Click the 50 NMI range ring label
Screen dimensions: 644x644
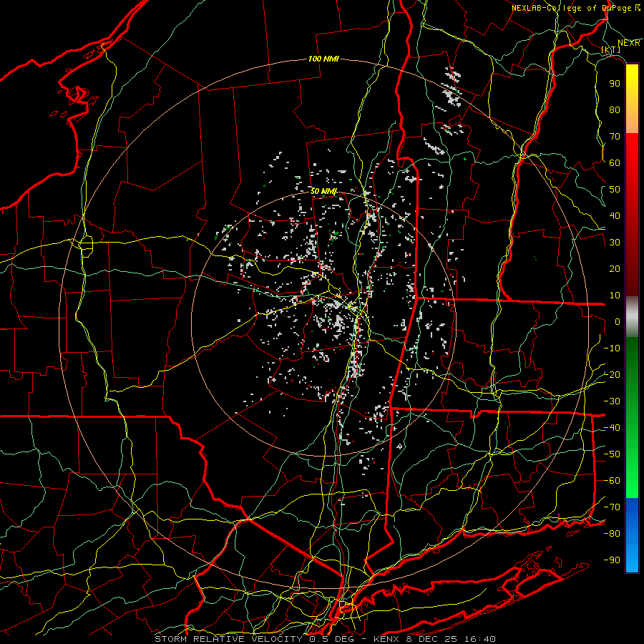coord(323,191)
